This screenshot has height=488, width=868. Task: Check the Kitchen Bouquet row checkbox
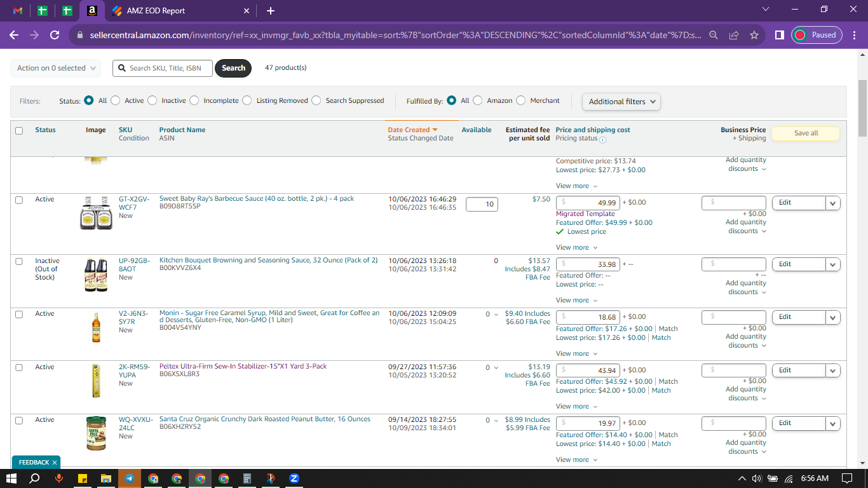pos(19,262)
